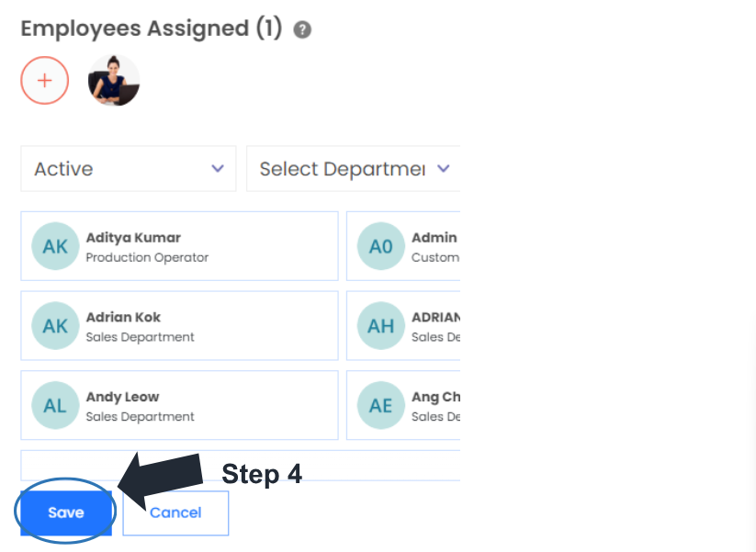Select Aditya Kumar employee card
The width and height of the screenshot is (756, 552).
(179, 246)
